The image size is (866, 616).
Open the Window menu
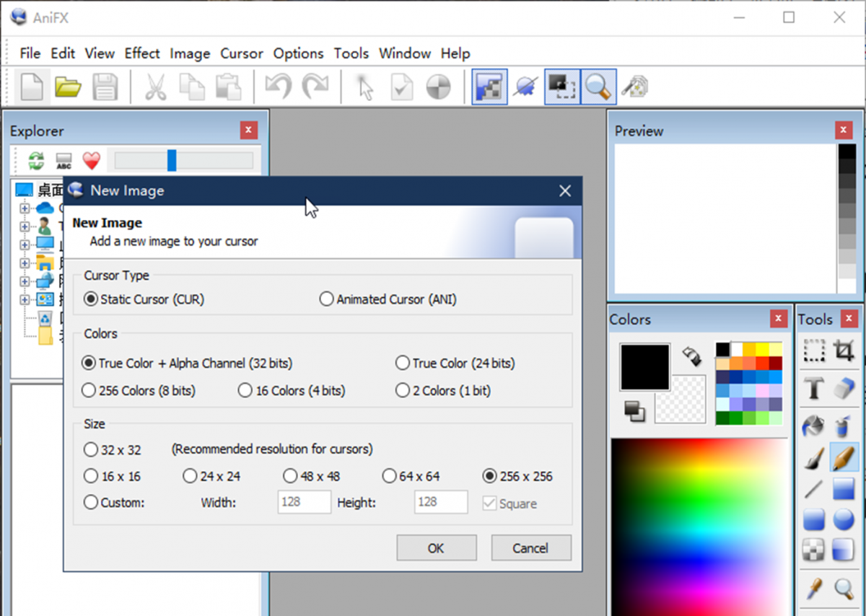405,53
